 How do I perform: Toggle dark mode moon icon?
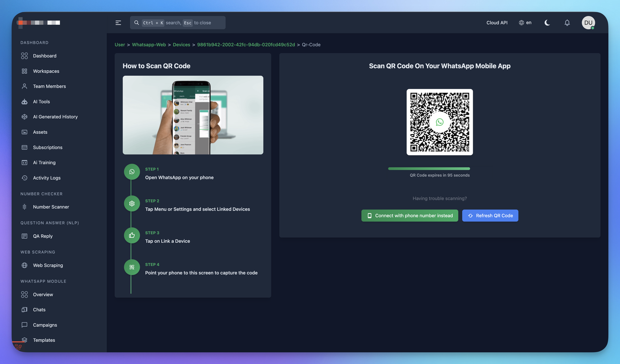click(547, 23)
